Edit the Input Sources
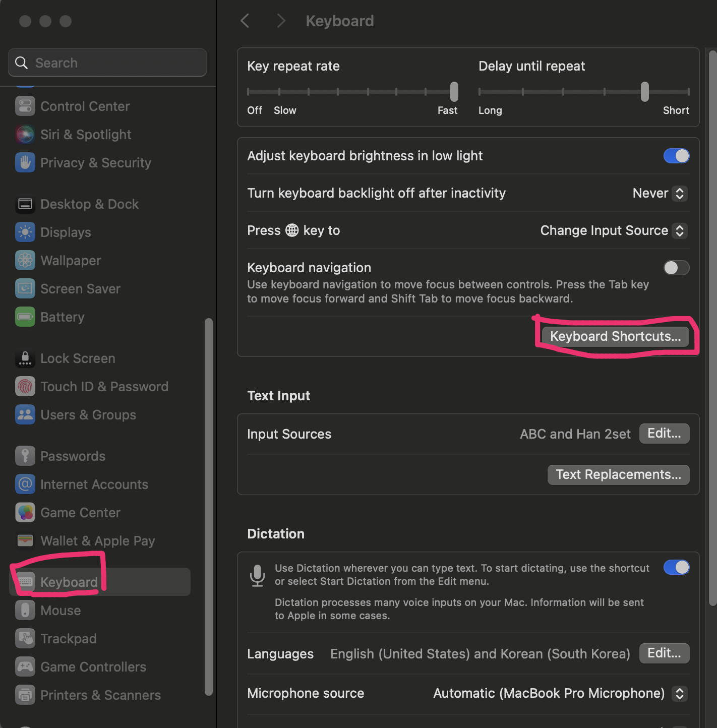 pos(664,434)
